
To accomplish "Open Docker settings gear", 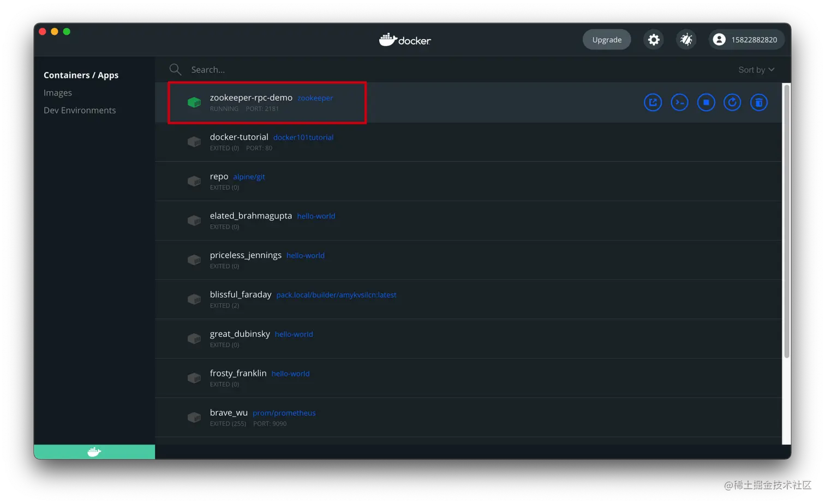I will pos(654,40).
